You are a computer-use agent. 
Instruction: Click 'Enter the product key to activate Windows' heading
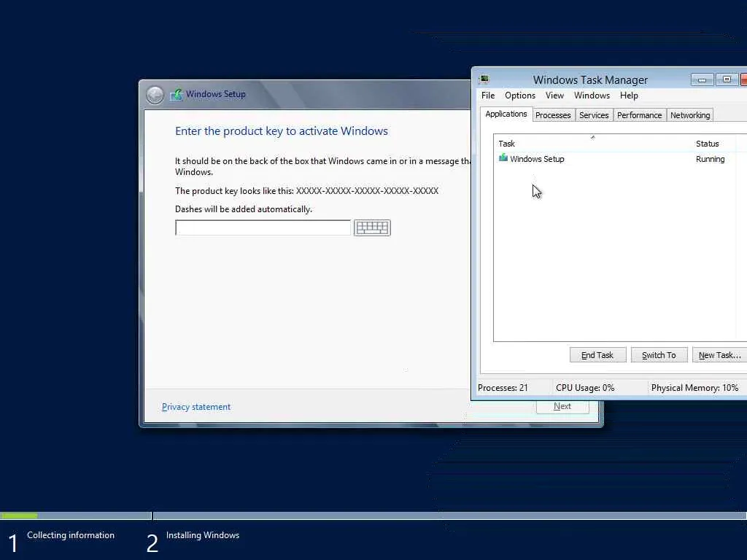point(282,131)
